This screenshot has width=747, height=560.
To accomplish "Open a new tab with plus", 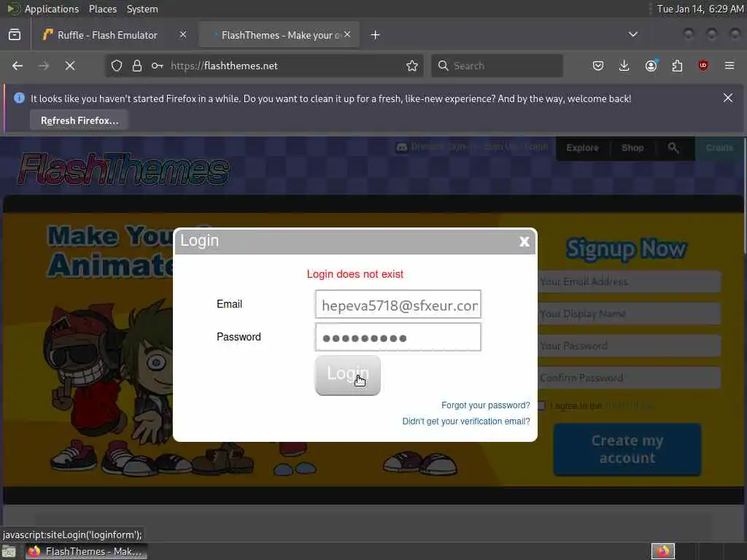I will pos(376,35).
